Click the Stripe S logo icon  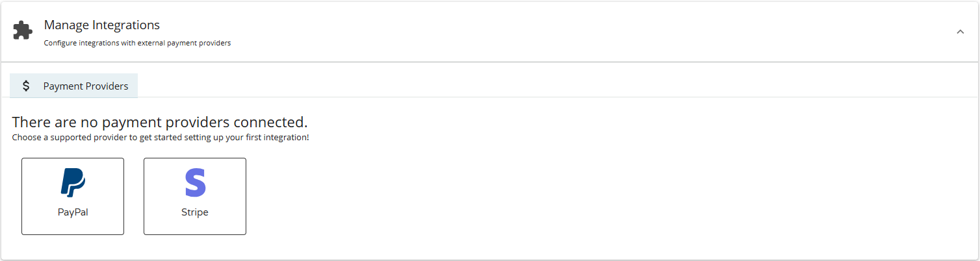click(195, 182)
